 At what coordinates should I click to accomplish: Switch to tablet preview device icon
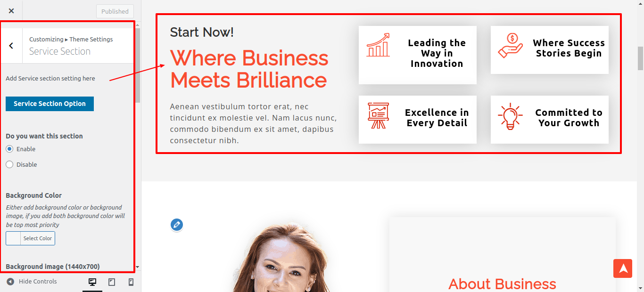click(112, 282)
